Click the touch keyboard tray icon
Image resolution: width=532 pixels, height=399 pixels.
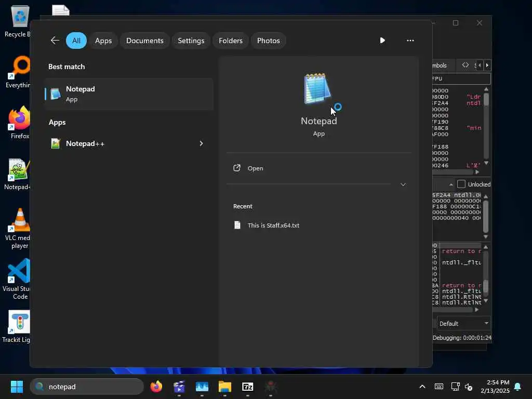pyautogui.click(x=438, y=387)
